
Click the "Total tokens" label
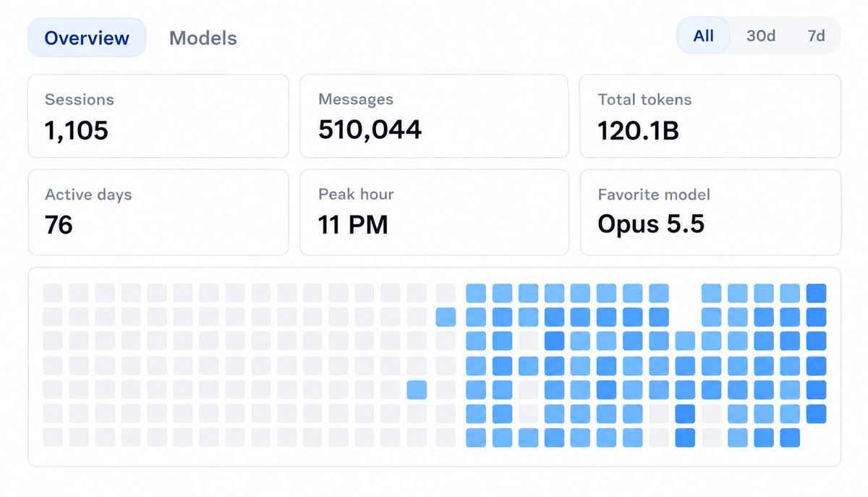(x=644, y=100)
